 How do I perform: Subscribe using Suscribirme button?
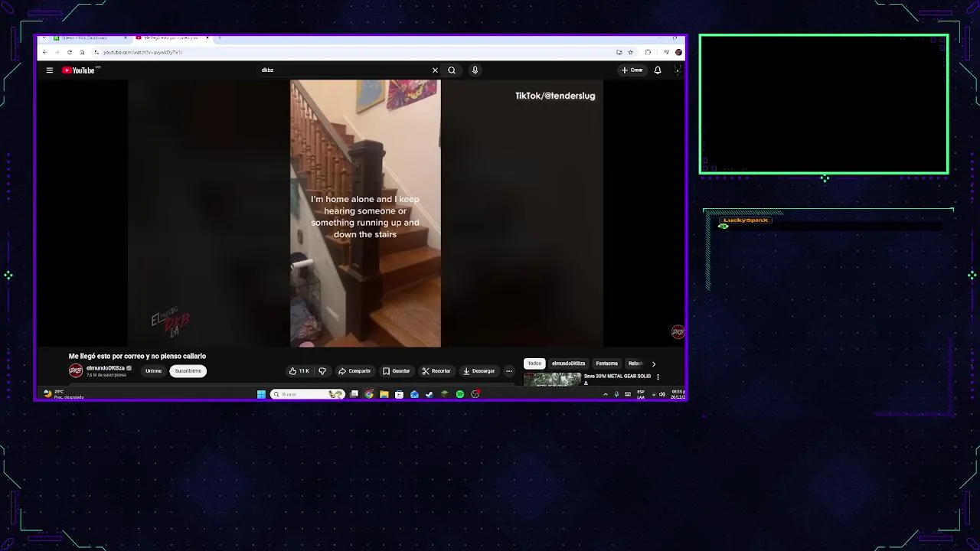coord(188,371)
